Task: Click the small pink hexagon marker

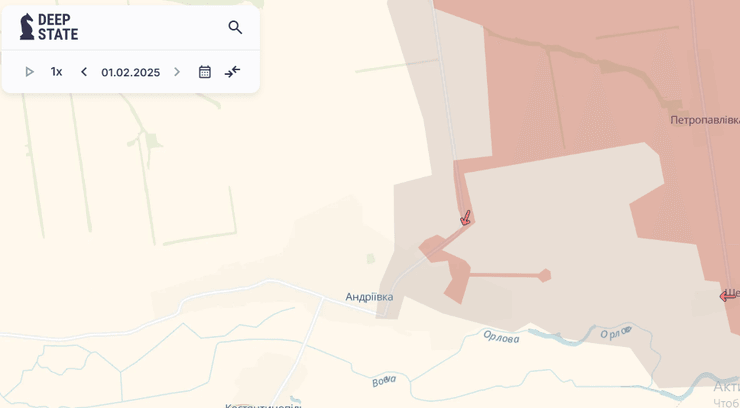Action: pos(545,275)
